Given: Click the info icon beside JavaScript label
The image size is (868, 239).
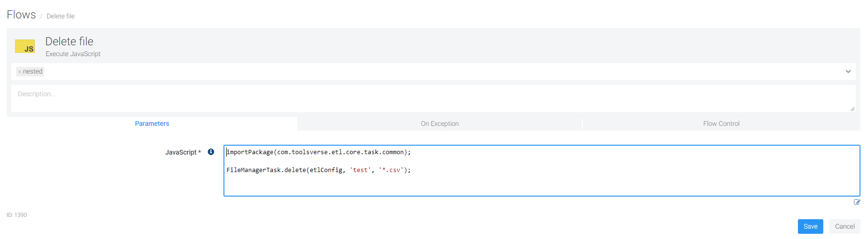Looking at the screenshot, I should (211, 152).
